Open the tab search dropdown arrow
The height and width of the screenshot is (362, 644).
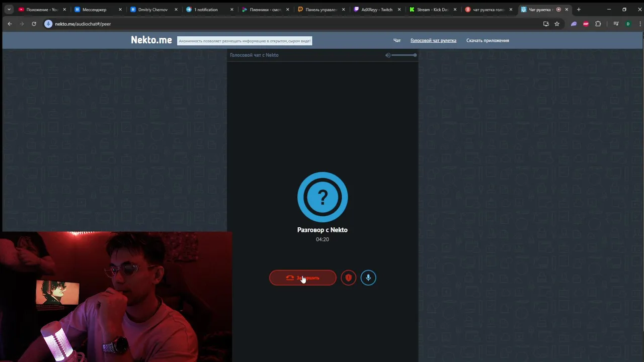[x=9, y=10]
